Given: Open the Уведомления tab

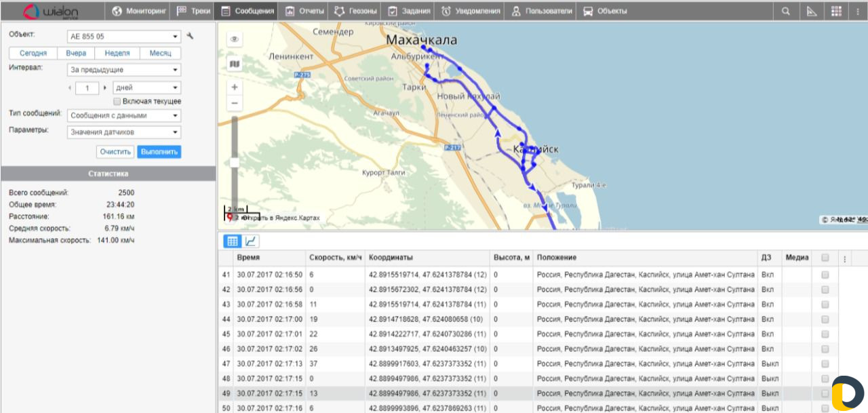Looking at the screenshot, I should coord(471,11).
